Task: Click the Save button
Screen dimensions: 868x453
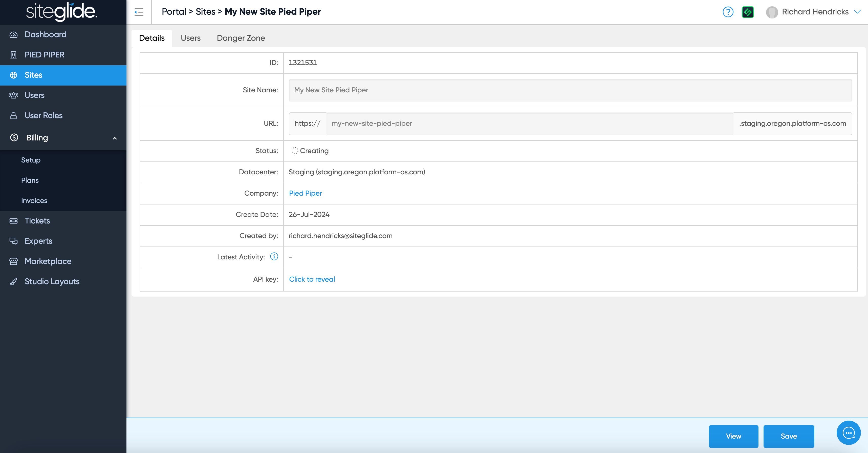Action: 789,436
